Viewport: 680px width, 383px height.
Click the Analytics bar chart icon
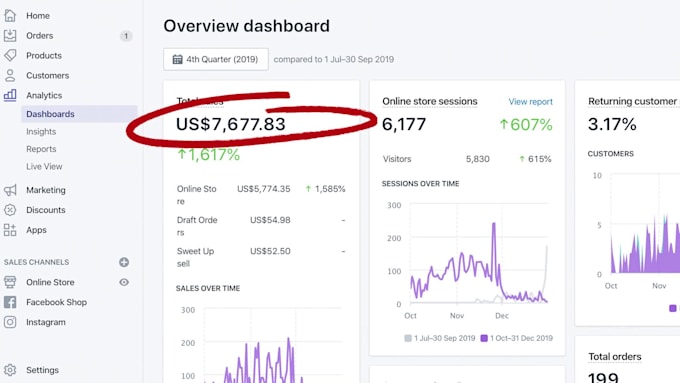point(10,95)
